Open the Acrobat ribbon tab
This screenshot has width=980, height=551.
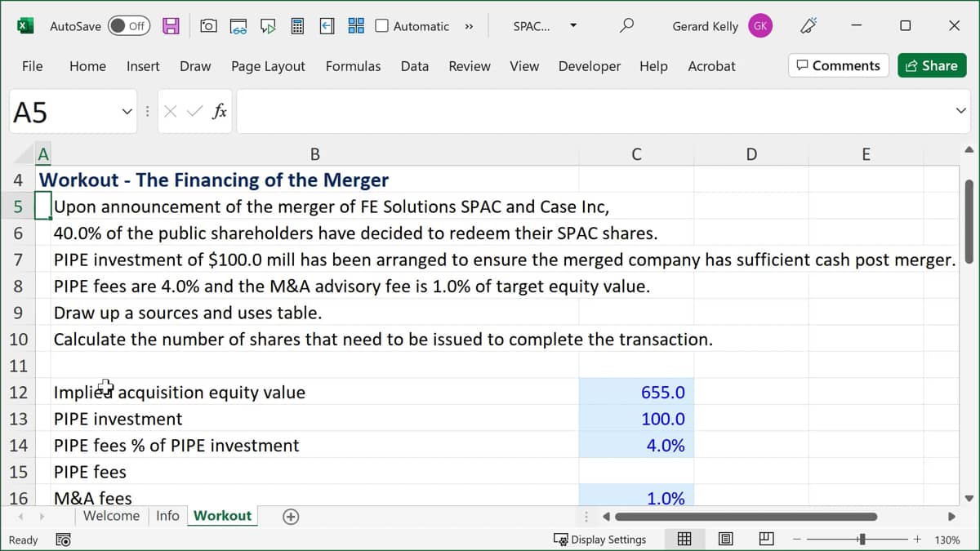pyautogui.click(x=711, y=66)
